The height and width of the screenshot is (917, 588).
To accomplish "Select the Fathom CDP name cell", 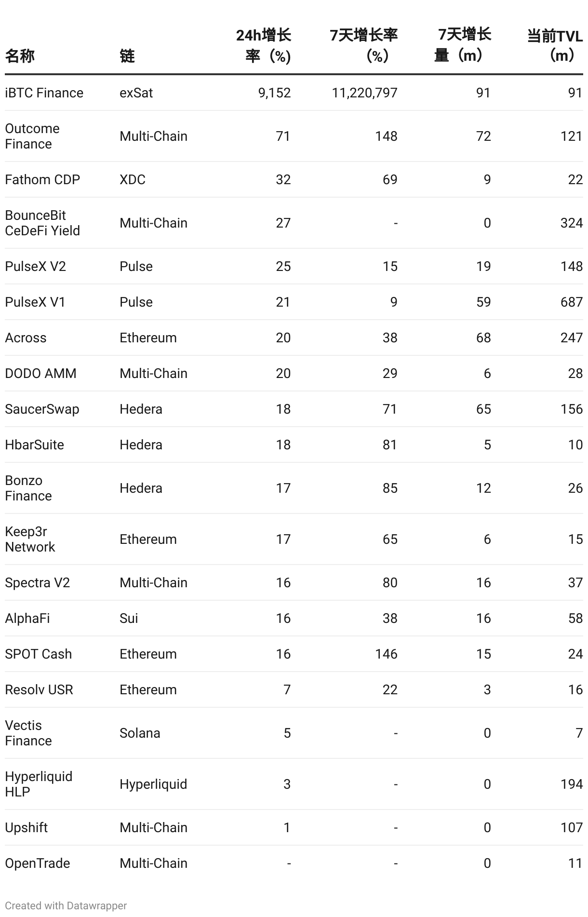I will tap(42, 179).
